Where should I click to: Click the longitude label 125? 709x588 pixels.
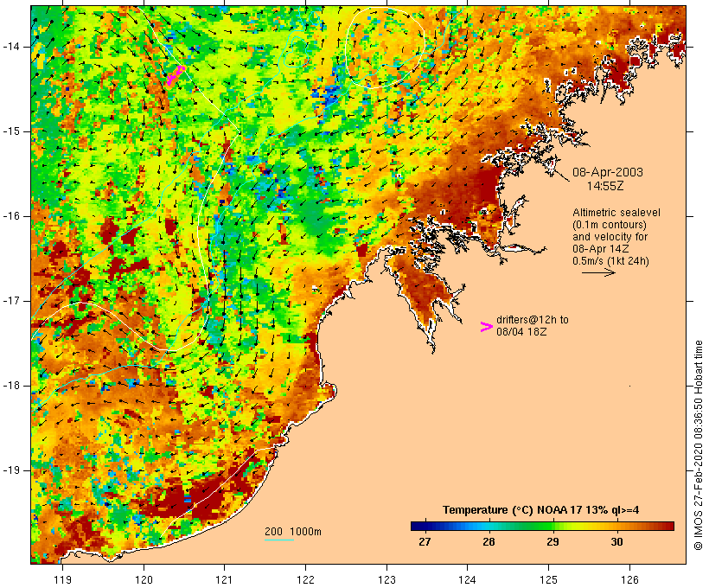[x=548, y=580]
